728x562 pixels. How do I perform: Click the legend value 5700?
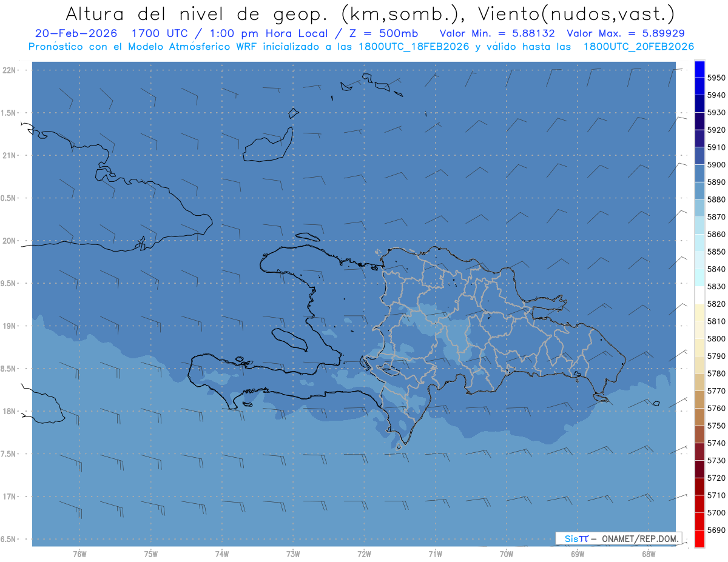tap(716, 513)
